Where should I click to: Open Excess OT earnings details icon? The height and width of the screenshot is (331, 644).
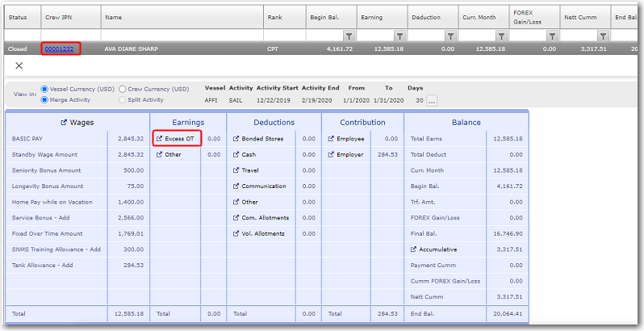[160, 139]
